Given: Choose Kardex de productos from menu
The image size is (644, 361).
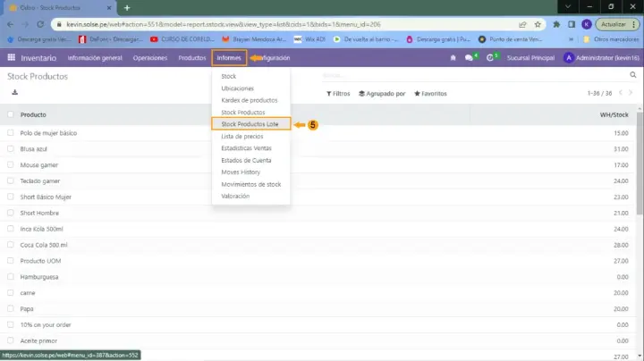Looking at the screenshot, I should (x=249, y=100).
